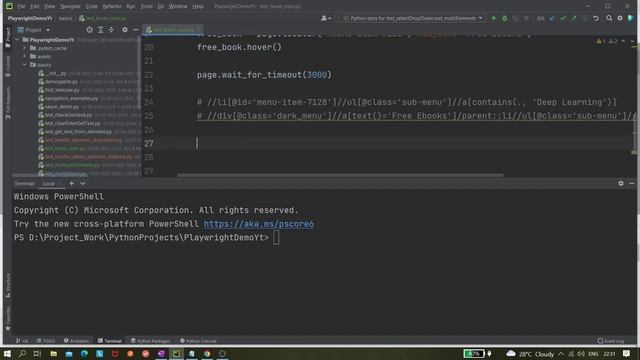Click the warnings indicator in editor corner
Screen dimensions: 640x360
point(607,41)
